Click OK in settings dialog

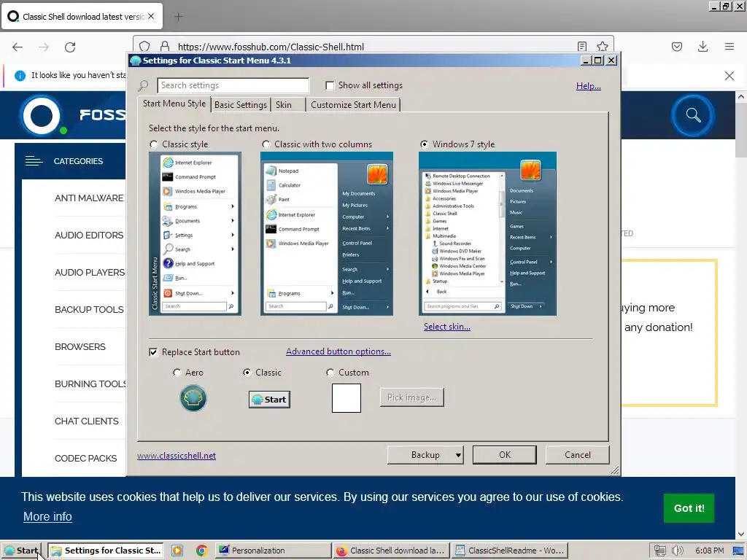505,455
